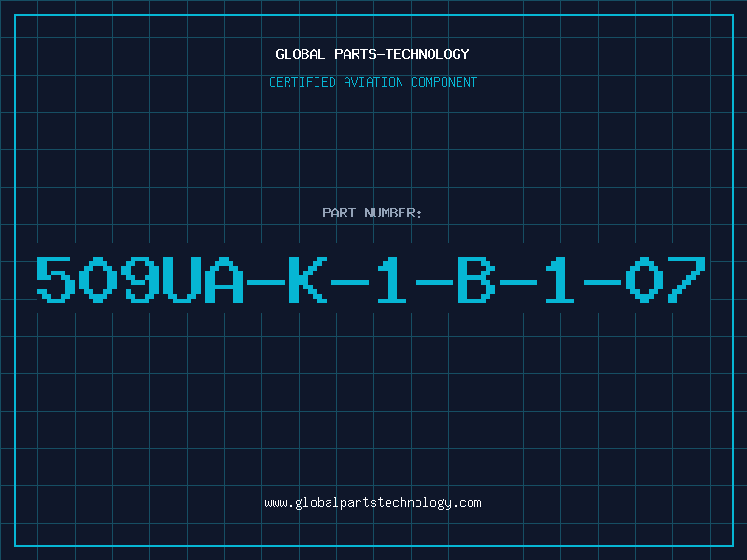Screen dimensions: 747x560
Task: Click the 'PART NUMBER:' label
Action: pos(373,213)
